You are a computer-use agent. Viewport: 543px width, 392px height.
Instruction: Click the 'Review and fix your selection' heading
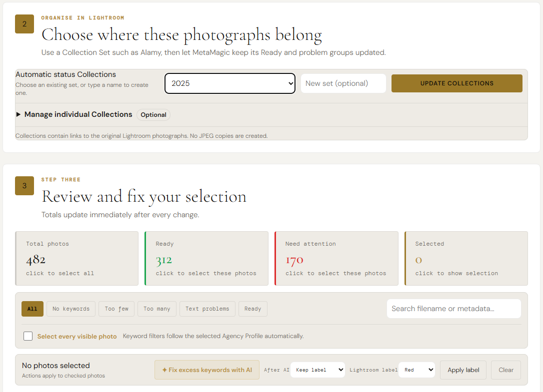pos(144,197)
